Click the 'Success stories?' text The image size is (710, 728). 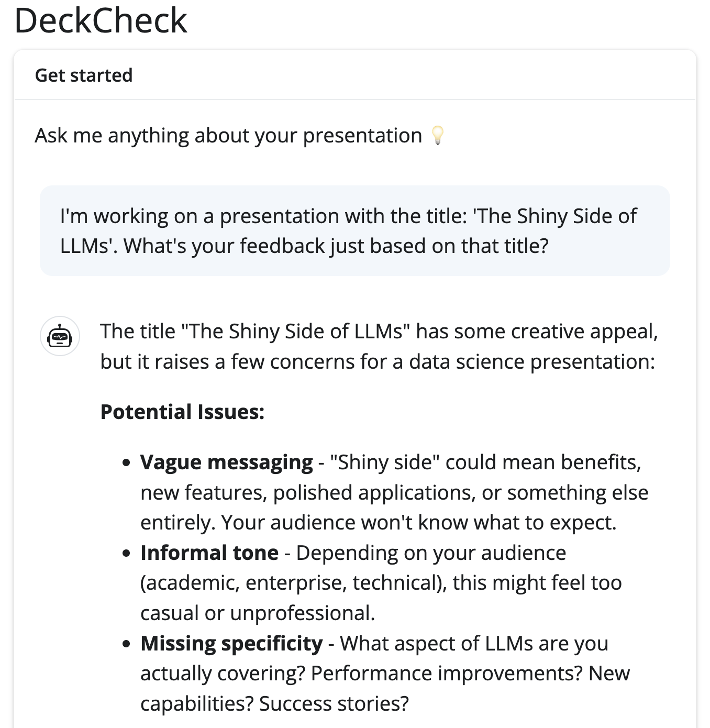(334, 703)
